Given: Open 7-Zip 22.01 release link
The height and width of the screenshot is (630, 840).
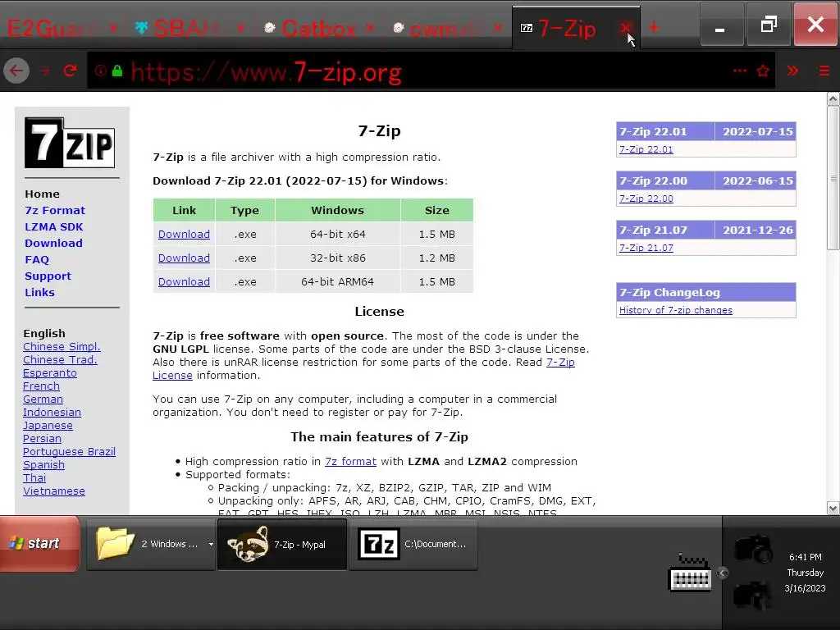Looking at the screenshot, I should 646,149.
